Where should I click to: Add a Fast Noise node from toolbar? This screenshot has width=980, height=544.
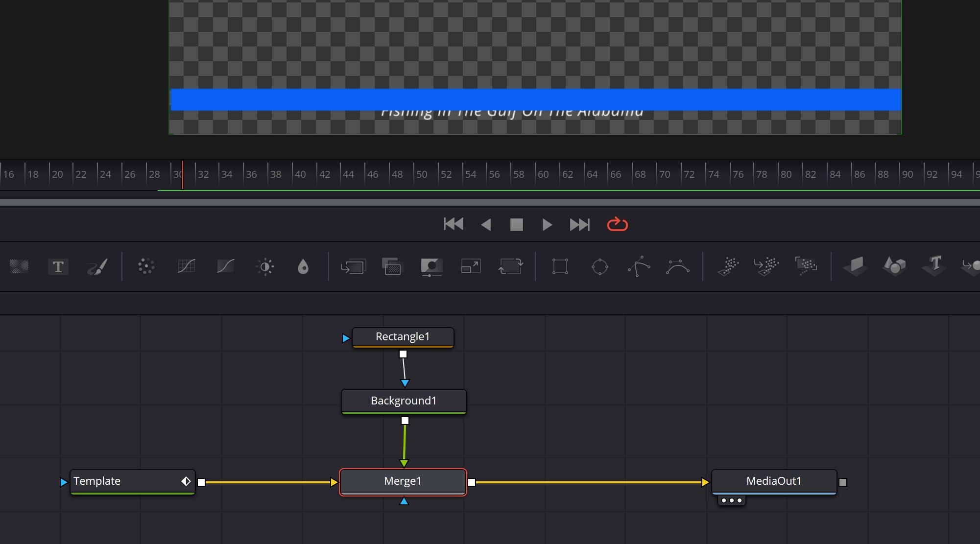pos(19,266)
